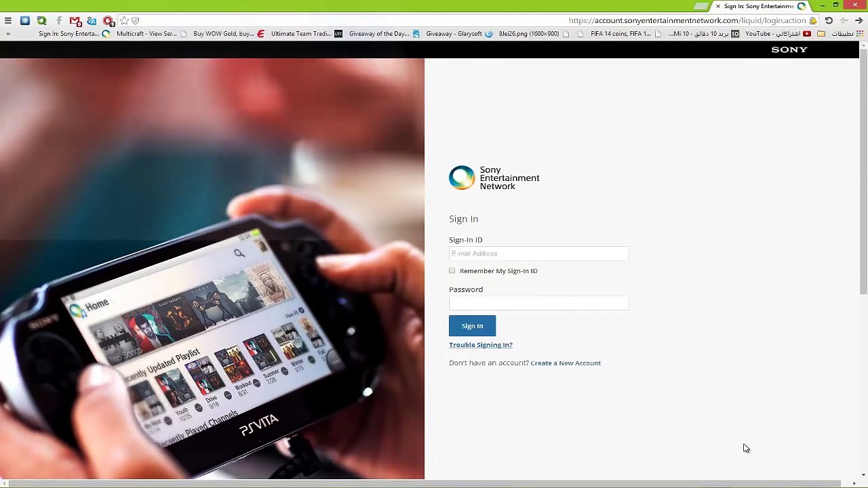
Task: Open the apps shortcut grid icon
Action: (x=859, y=34)
